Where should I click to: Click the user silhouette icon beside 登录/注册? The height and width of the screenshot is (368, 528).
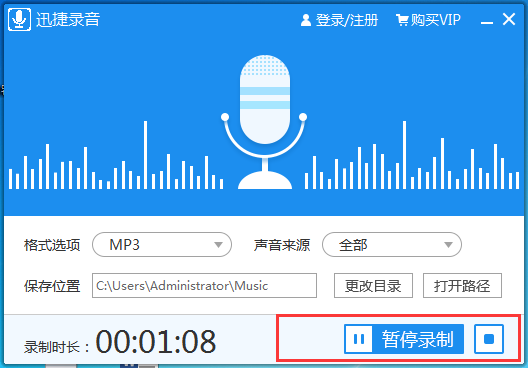point(306,20)
